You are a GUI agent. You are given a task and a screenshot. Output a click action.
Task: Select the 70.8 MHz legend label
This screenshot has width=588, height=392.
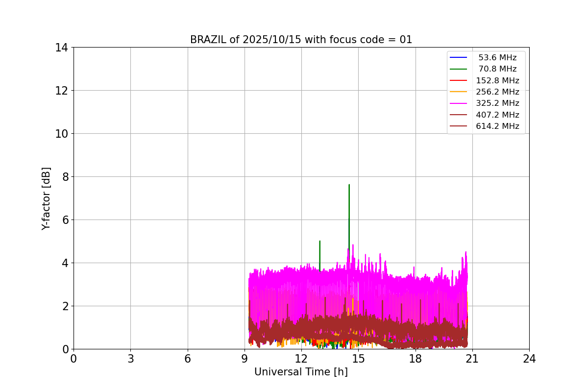[497, 69]
